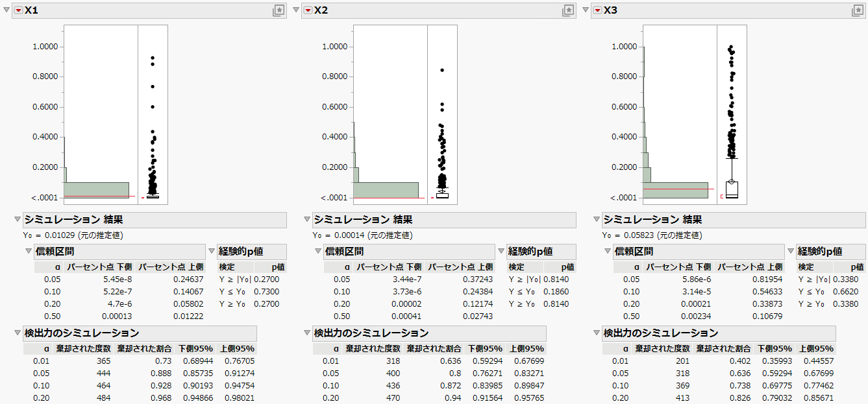
Task: Select the rejected count 365 in X1
Action: point(103,361)
